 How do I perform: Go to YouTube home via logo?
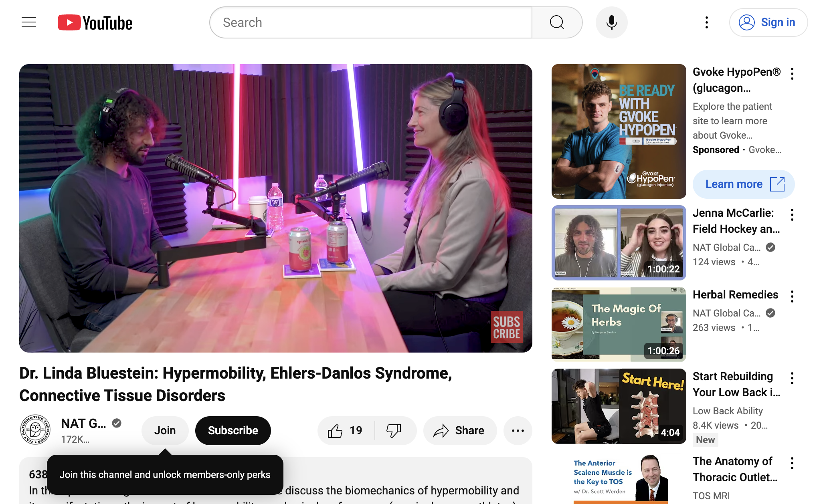coord(95,23)
